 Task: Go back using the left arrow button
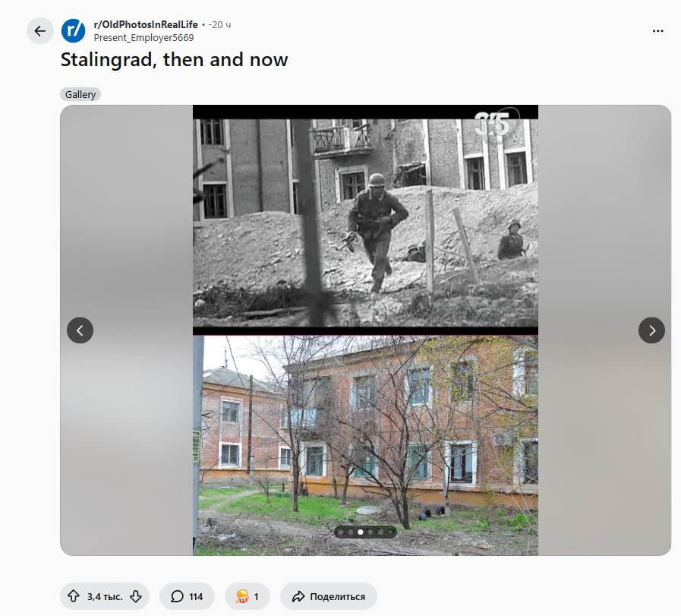40,31
